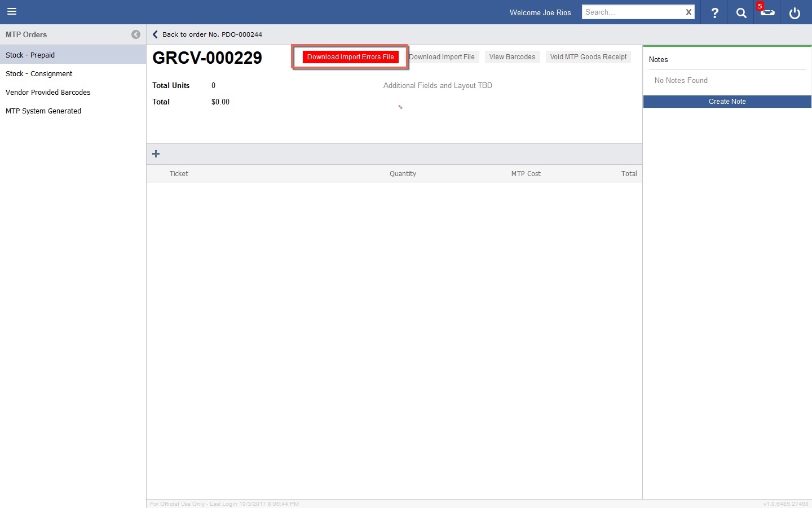Select MTP System Generated item
The height and width of the screenshot is (508, 812).
click(x=43, y=111)
